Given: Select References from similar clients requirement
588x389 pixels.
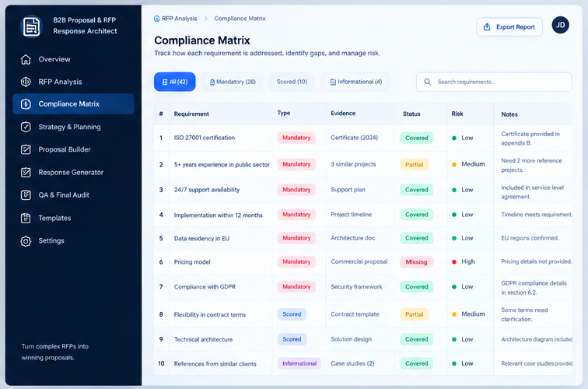Looking at the screenshot, I should pyautogui.click(x=215, y=364).
